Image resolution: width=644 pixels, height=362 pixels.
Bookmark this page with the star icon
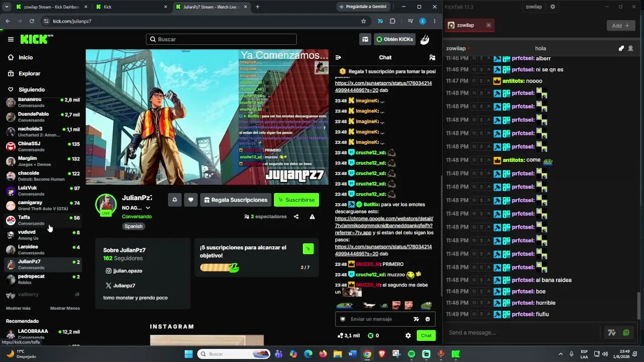point(363,21)
